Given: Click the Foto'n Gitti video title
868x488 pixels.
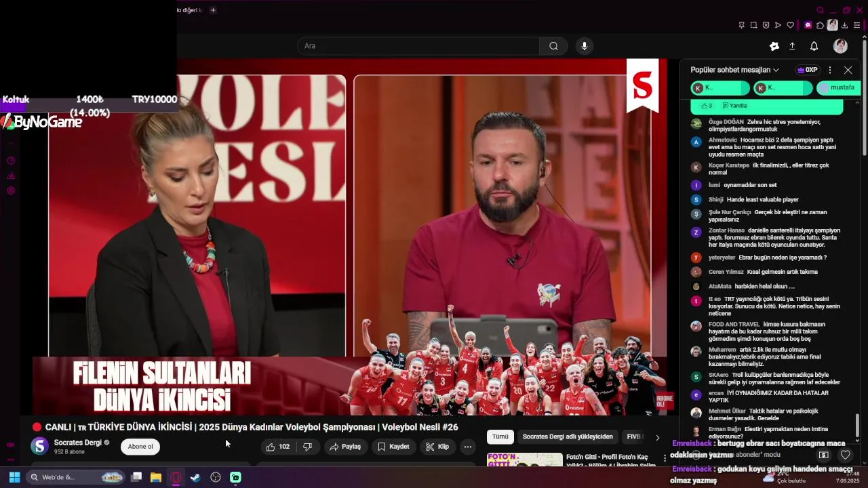Looking at the screenshot, I should 611,461.
